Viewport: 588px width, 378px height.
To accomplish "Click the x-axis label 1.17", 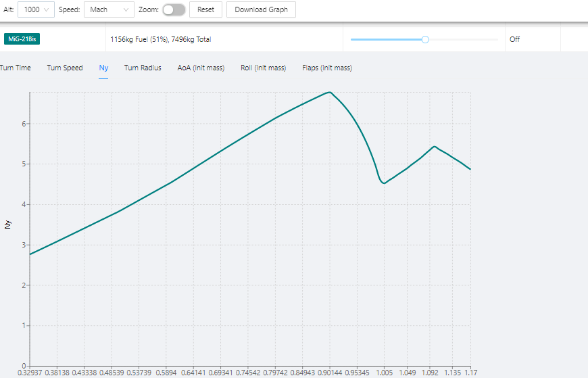I will point(471,373).
